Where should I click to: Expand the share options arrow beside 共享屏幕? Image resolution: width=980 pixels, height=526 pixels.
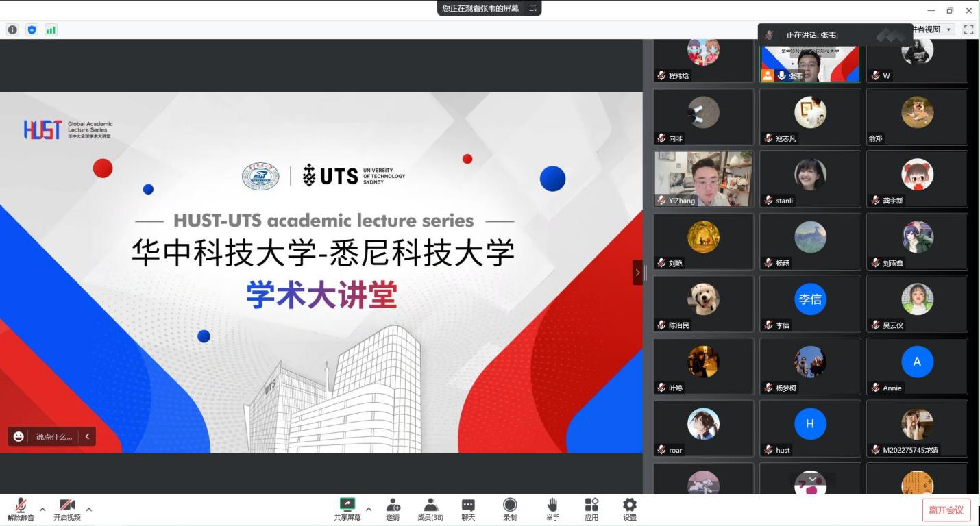[x=369, y=509]
